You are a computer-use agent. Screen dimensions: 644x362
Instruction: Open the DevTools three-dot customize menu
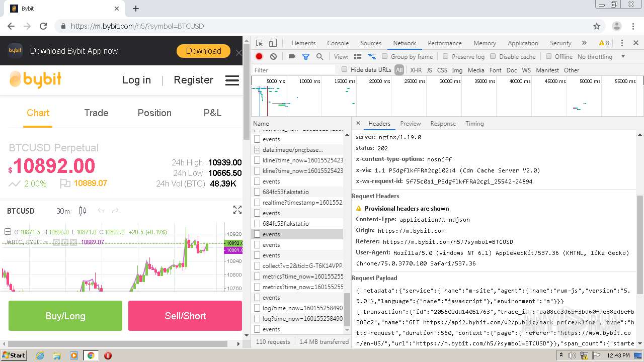coord(622,43)
